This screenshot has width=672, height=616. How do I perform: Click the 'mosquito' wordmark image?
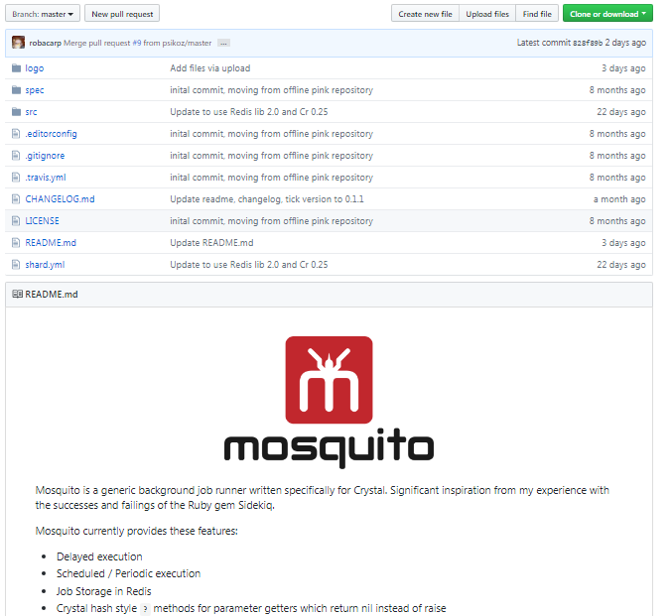[329, 448]
